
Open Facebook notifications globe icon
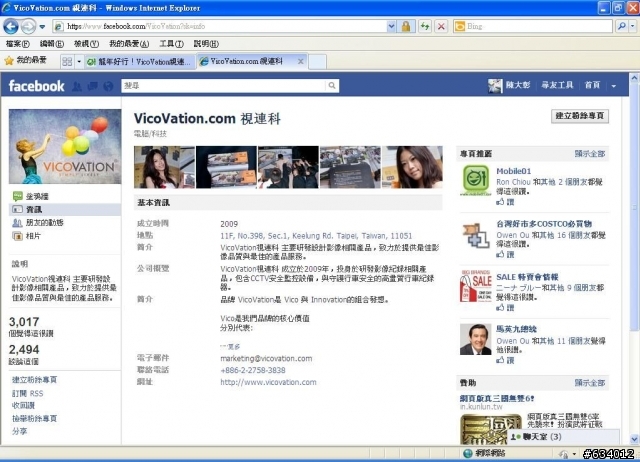pos(108,86)
